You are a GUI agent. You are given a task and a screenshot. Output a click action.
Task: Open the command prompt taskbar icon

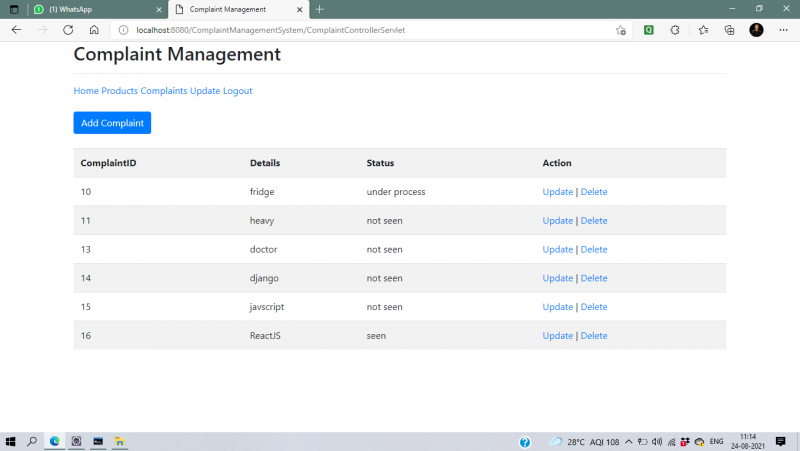98,441
